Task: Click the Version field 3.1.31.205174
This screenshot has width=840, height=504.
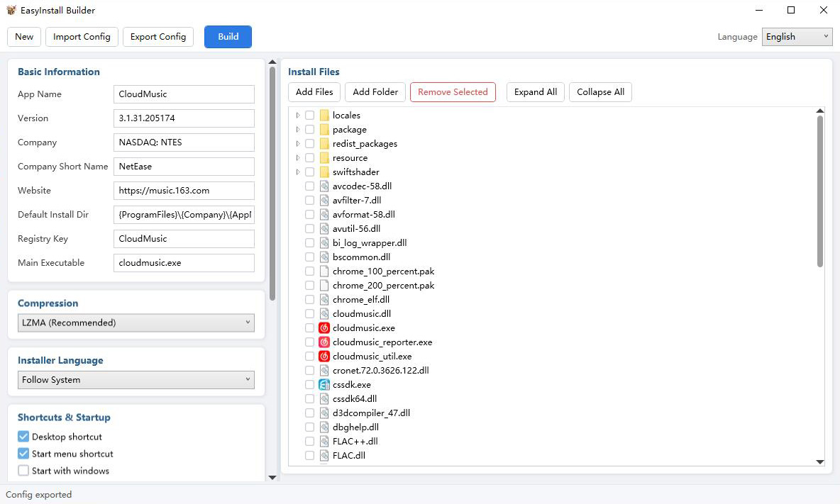Action: [x=184, y=118]
